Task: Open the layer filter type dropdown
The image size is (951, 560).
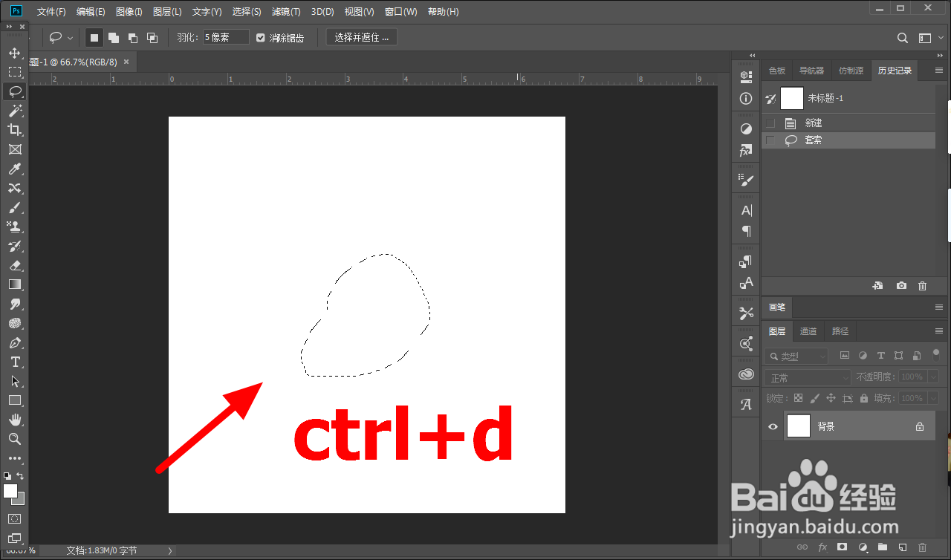Action: 796,356
